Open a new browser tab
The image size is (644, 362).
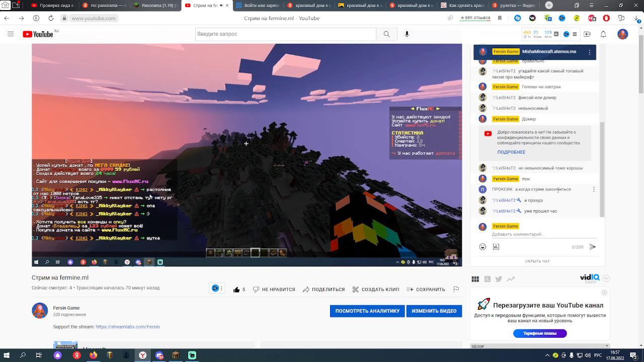tap(549, 6)
